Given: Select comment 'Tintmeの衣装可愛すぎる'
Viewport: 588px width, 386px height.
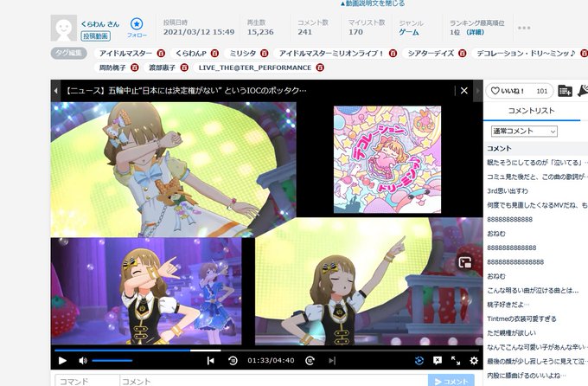Looking at the screenshot, I should click(x=521, y=318).
